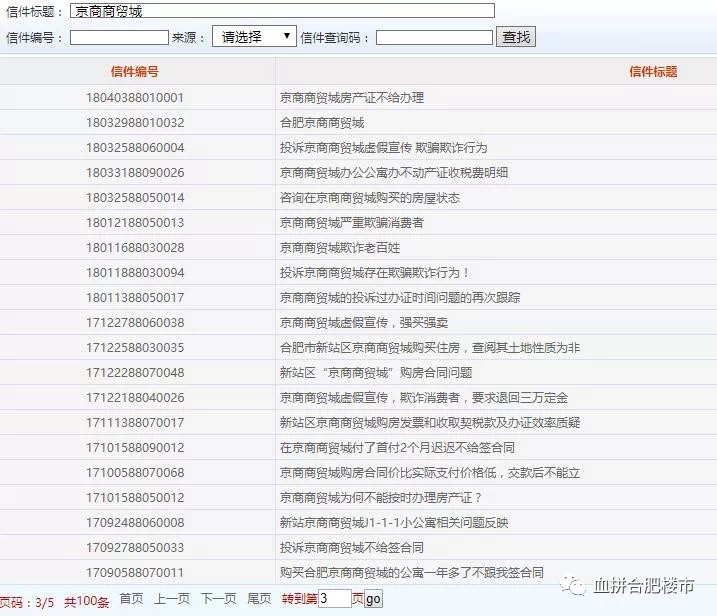Focus the 信件编号 input field

[x=119, y=37]
